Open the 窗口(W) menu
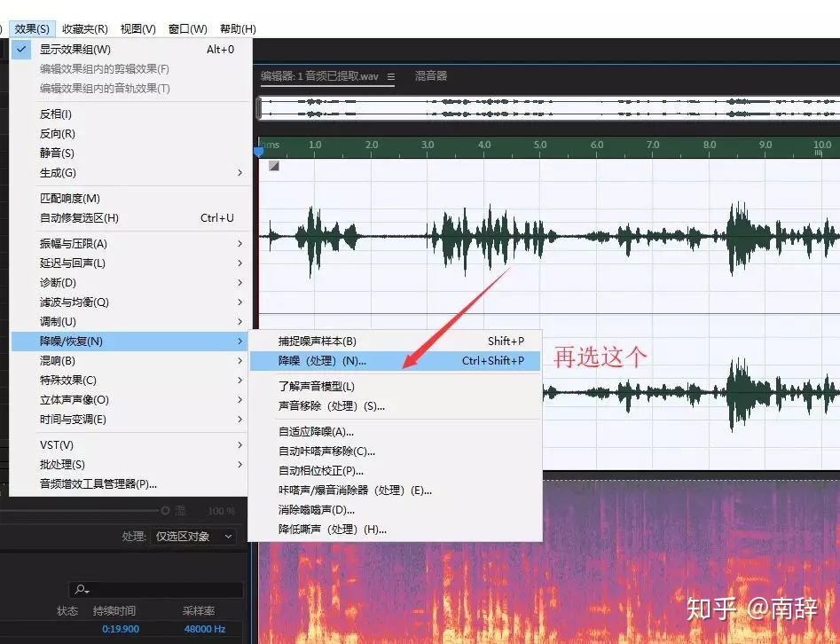 (x=187, y=29)
